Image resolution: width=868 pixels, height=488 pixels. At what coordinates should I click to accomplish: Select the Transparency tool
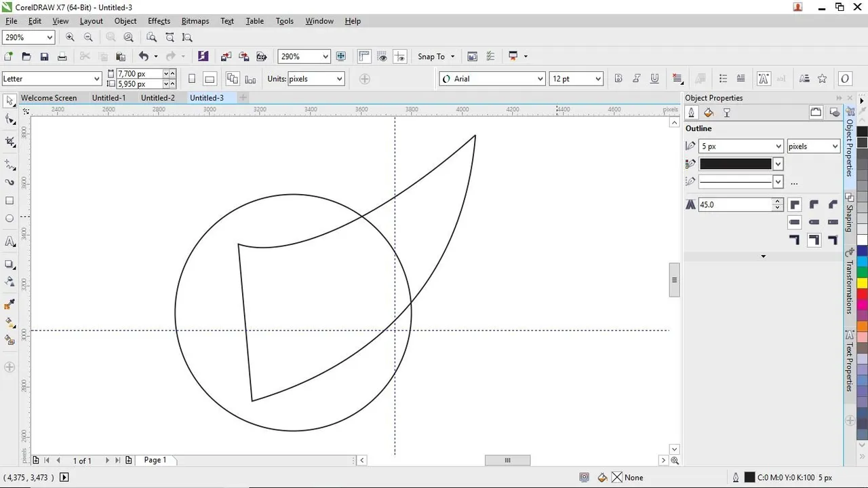(9, 282)
